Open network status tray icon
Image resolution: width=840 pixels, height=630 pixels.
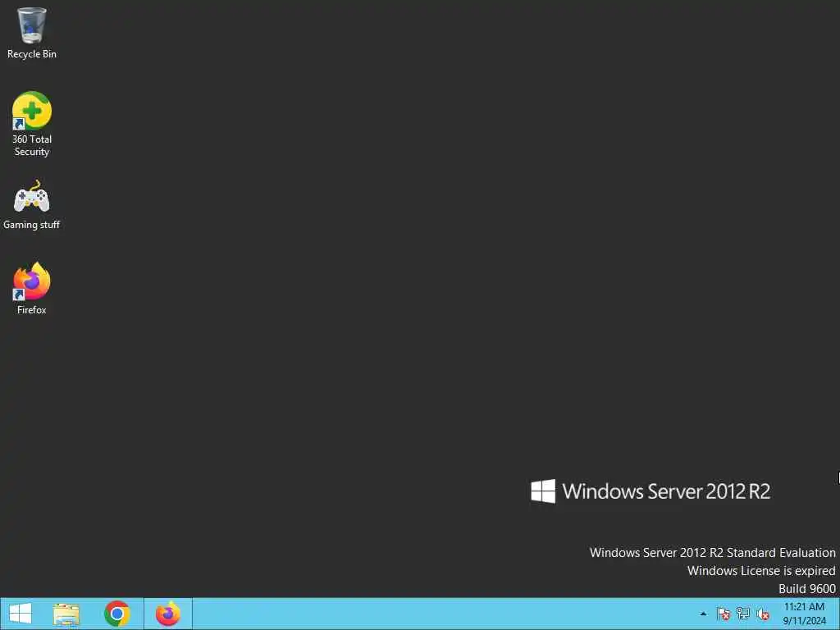pos(743,614)
